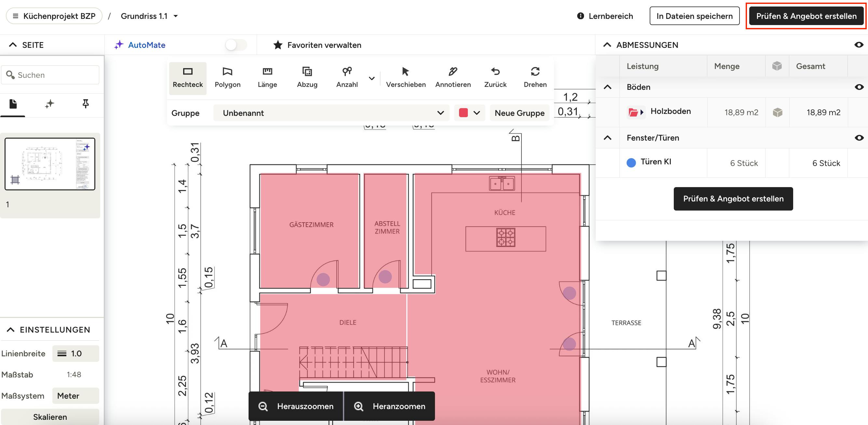Collapse the EINSTELLUNGEN section
The width and height of the screenshot is (868, 425).
pos(11,330)
